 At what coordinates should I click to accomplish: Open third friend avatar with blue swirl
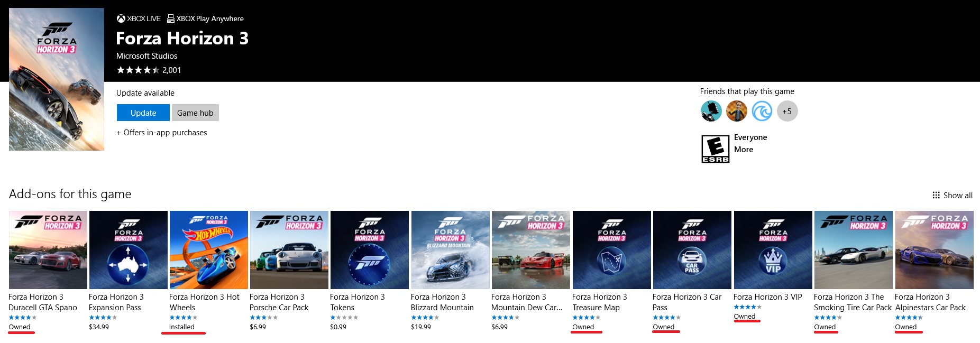coord(762,111)
